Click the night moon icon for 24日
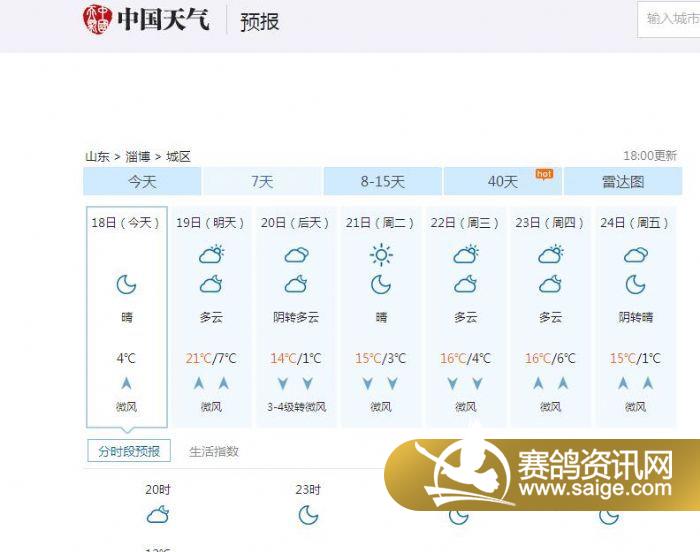 point(635,285)
